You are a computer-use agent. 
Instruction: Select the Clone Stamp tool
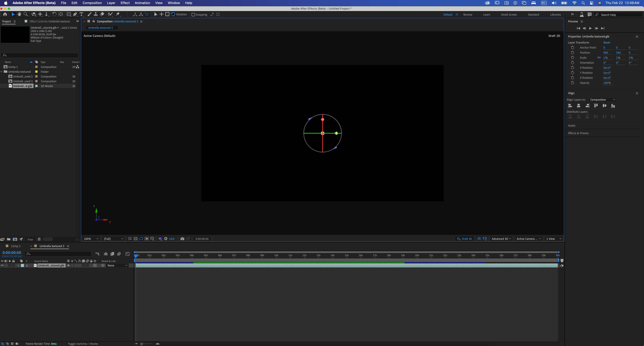[x=96, y=14]
